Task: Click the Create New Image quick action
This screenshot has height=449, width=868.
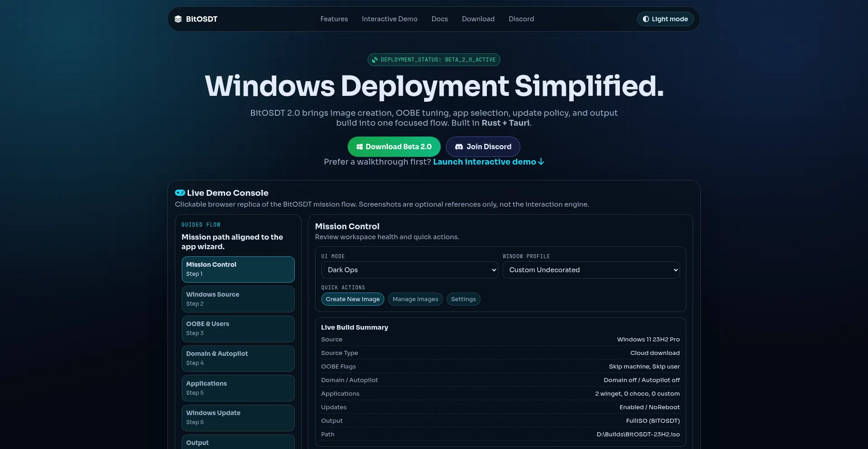Action: click(353, 299)
